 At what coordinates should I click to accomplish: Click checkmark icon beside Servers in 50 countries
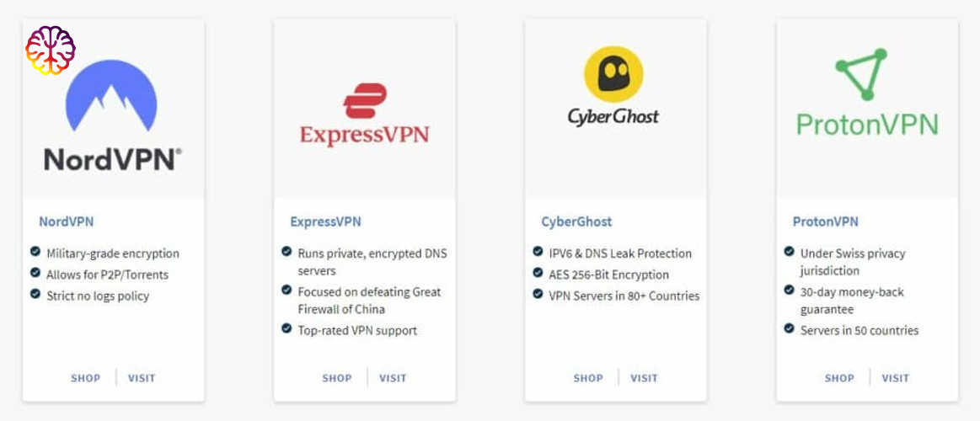click(790, 328)
